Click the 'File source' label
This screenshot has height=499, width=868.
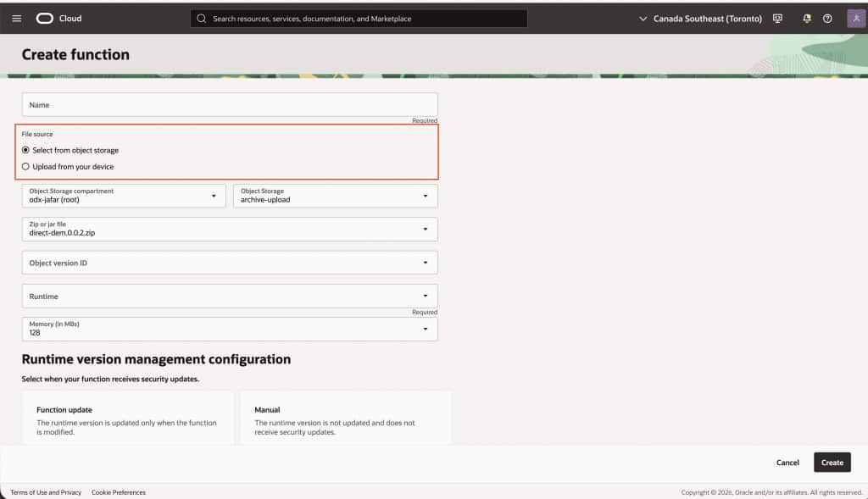(x=37, y=134)
